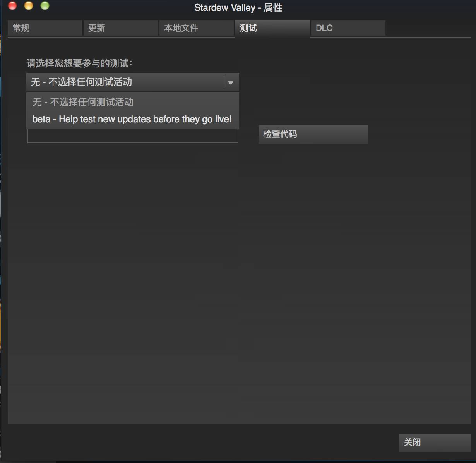
Task: Click the 请选择您想要参与的测试 label
Action: pyautogui.click(x=79, y=63)
